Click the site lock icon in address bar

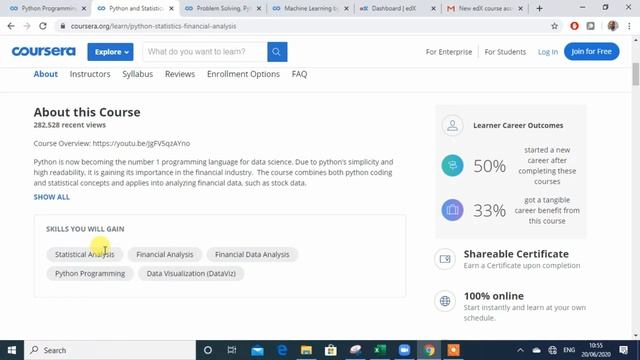(x=62, y=26)
